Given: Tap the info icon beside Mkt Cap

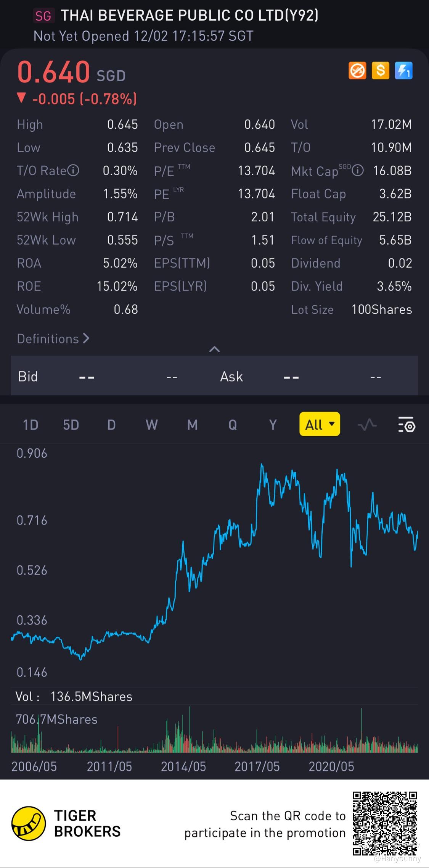Looking at the screenshot, I should (357, 170).
